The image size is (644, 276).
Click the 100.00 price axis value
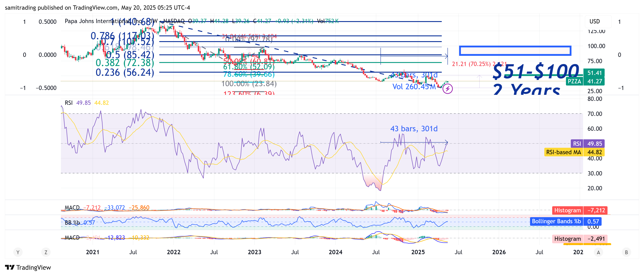pos(596,46)
